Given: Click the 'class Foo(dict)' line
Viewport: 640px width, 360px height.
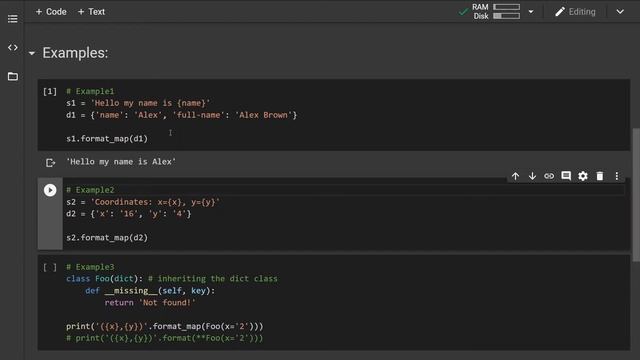Looking at the screenshot, I should tap(172, 279).
